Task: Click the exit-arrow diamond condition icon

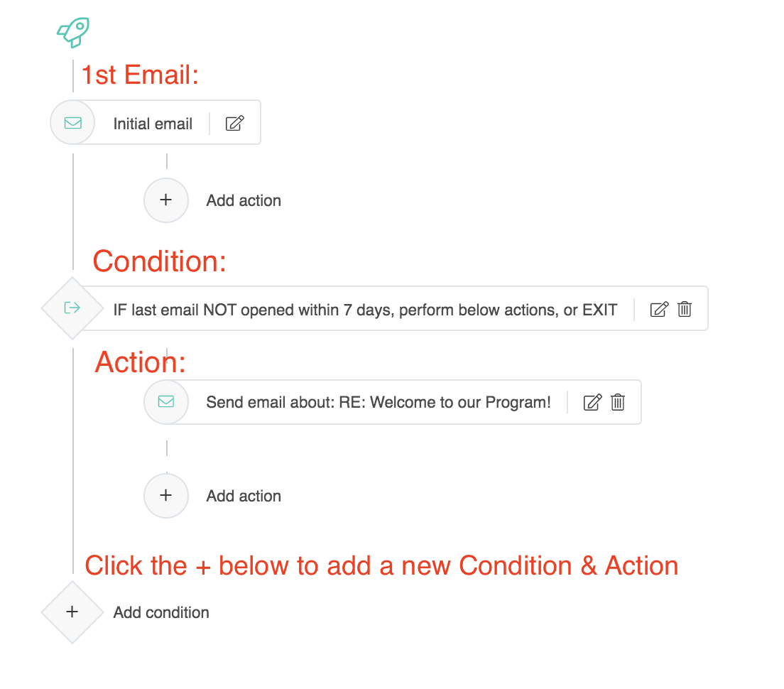Action: (x=72, y=308)
